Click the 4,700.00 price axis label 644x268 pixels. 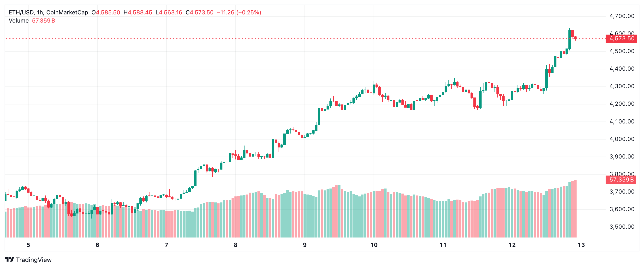click(622, 16)
